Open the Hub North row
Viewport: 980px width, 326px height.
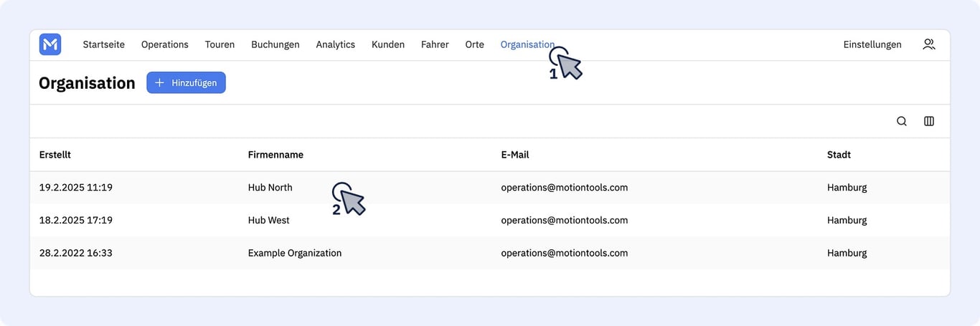490,188
